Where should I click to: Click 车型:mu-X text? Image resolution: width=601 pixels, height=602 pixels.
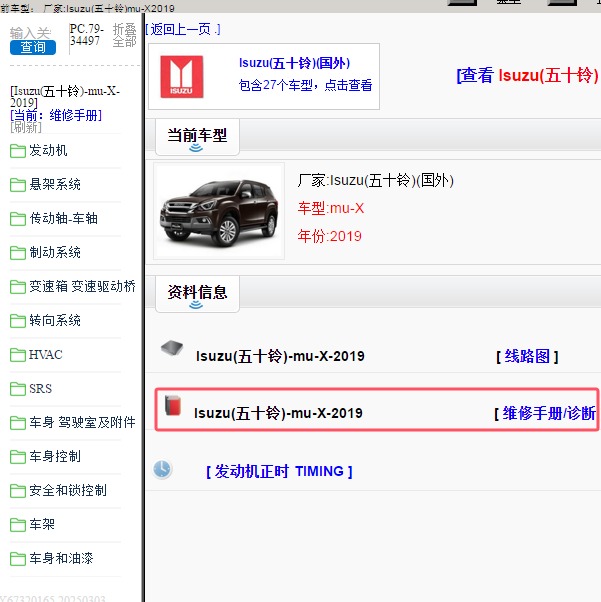(331, 208)
